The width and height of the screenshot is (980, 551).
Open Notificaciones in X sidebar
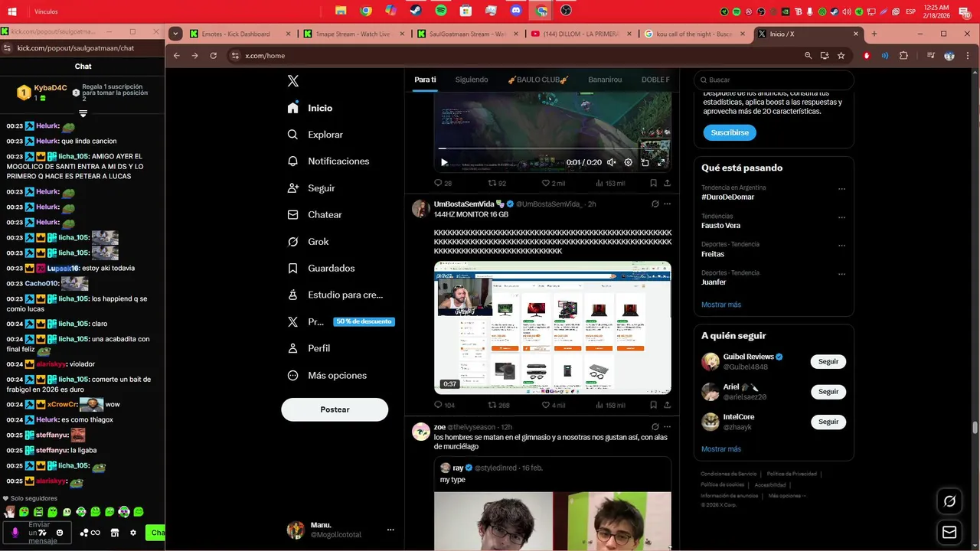coord(328,161)
